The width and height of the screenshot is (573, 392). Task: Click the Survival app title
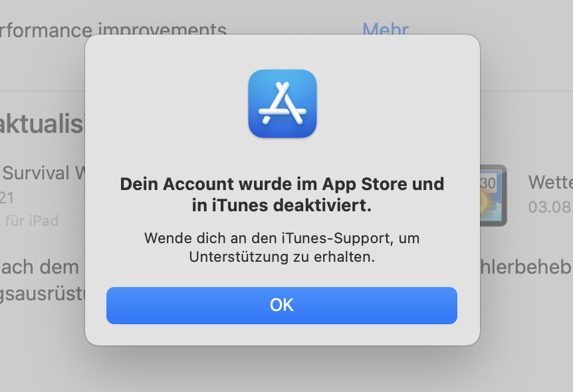43,173
